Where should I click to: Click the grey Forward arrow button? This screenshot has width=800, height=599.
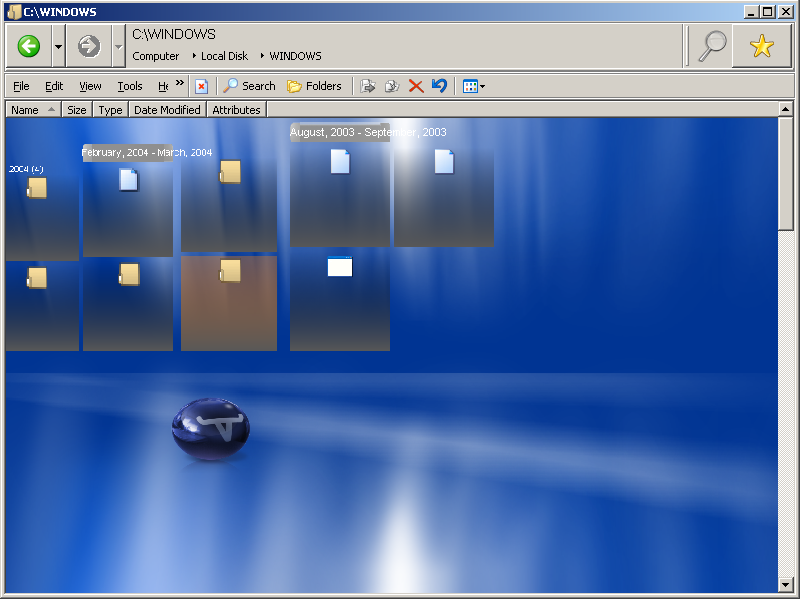89,46
